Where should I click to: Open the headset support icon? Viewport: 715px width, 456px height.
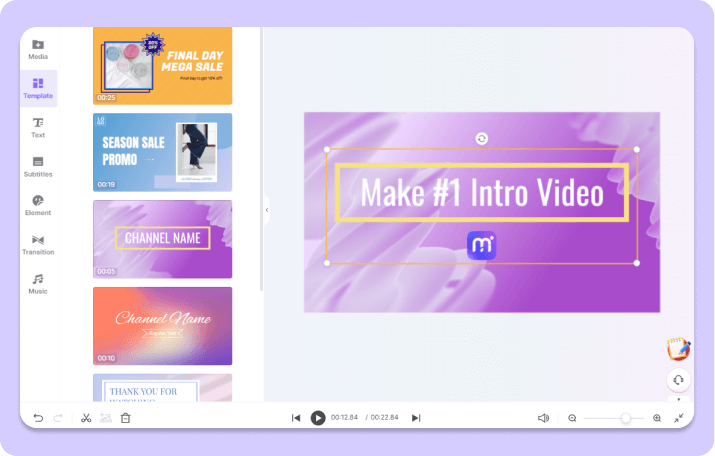pos(679,380)
